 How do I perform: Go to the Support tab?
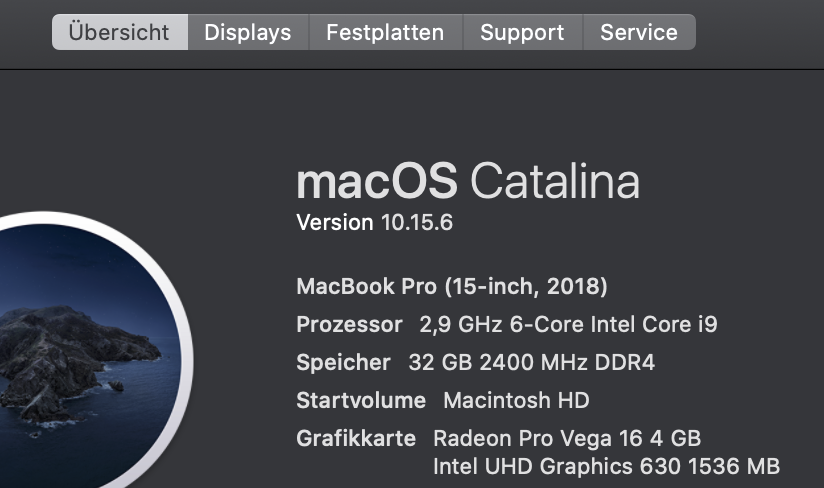(x=522, y=32)
